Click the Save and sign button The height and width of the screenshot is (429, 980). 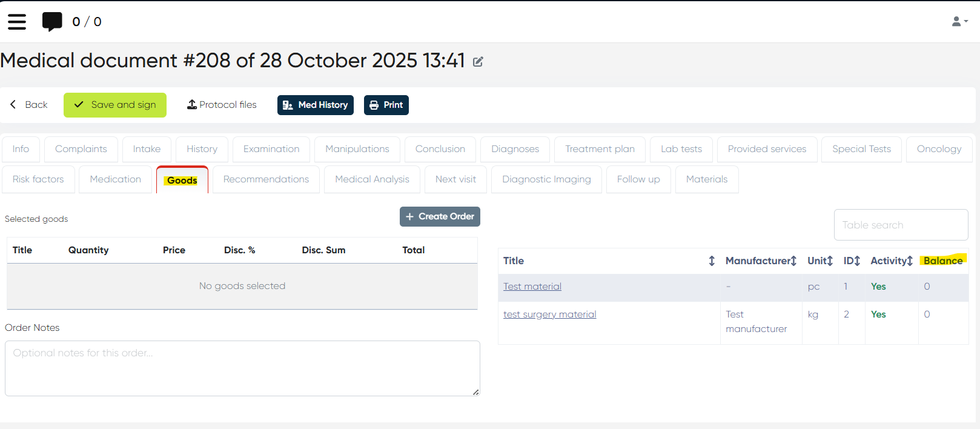point(115,105)
